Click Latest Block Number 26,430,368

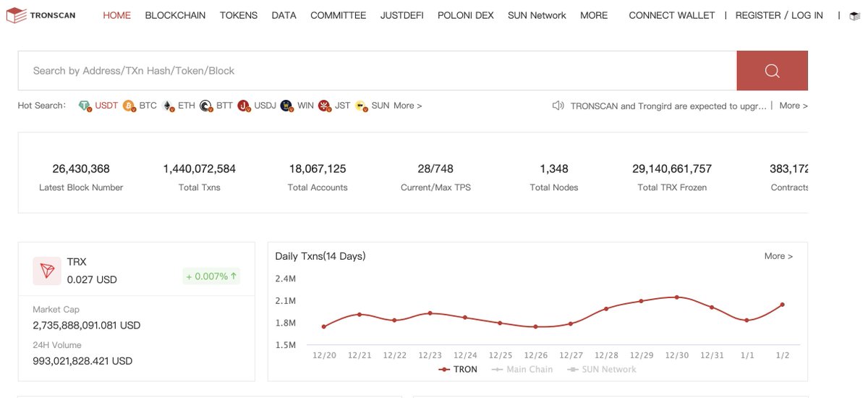pos(81,169)
